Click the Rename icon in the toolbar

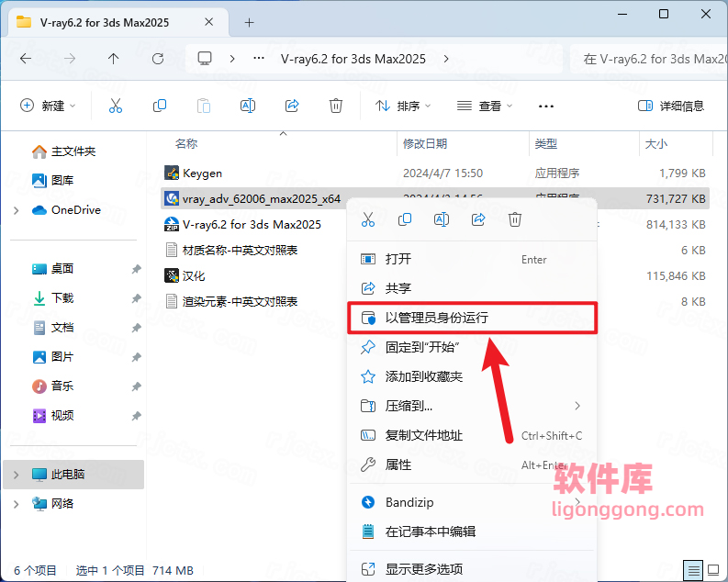[248, 106]
